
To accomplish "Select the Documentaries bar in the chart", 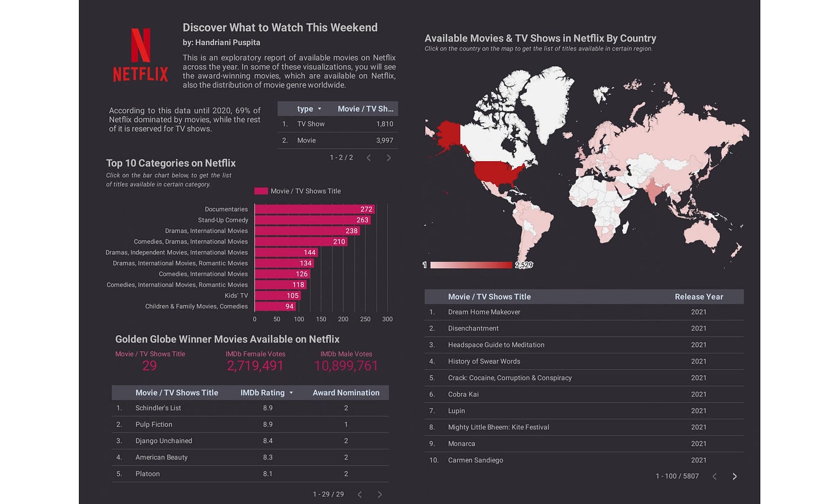I will (308, 209).
